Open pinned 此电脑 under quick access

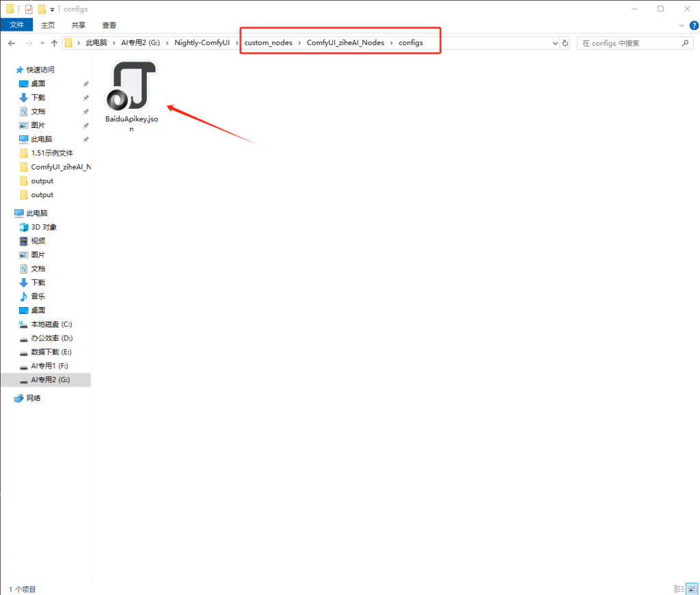42,139
